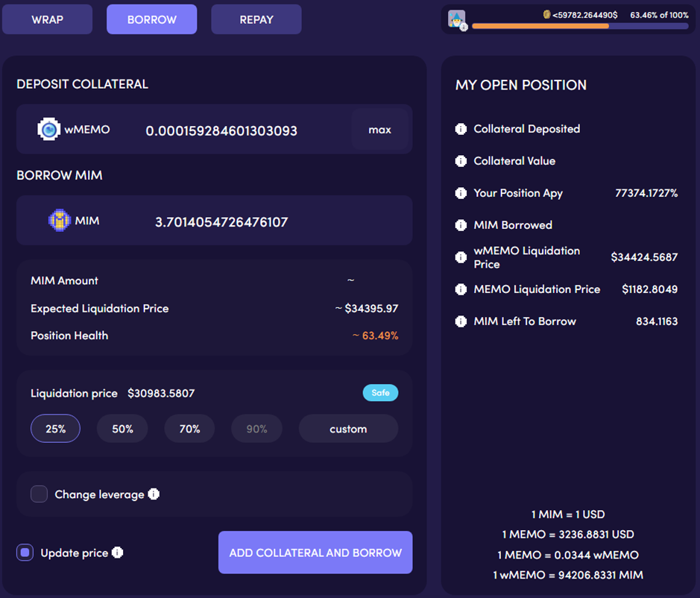Click the Liquidation price $30983.5807 value

161,393
